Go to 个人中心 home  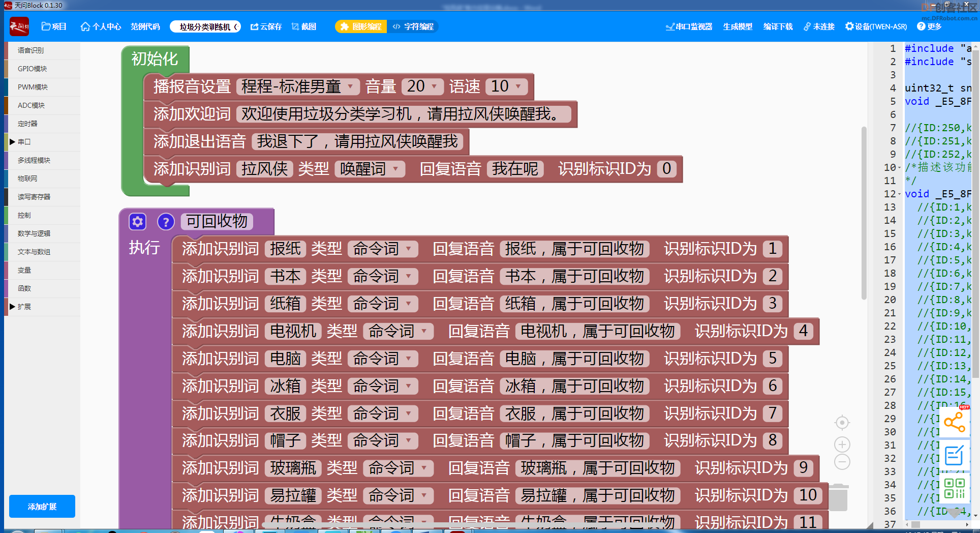tap(101, 26)
